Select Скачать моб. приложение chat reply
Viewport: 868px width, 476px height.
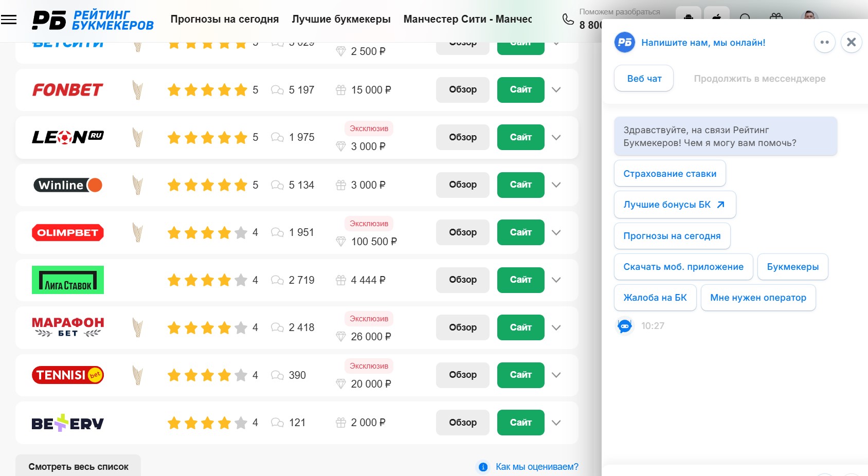point(683,267)
